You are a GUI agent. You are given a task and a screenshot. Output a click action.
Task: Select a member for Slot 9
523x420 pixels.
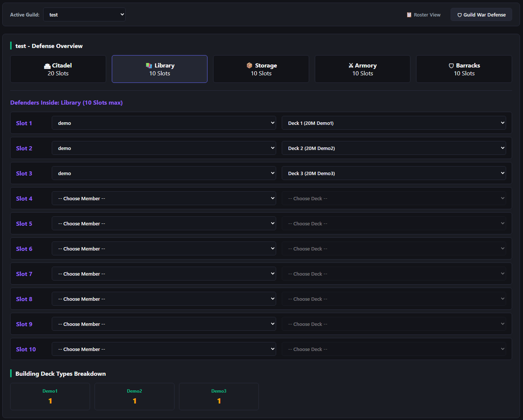[x=164, y=324]
